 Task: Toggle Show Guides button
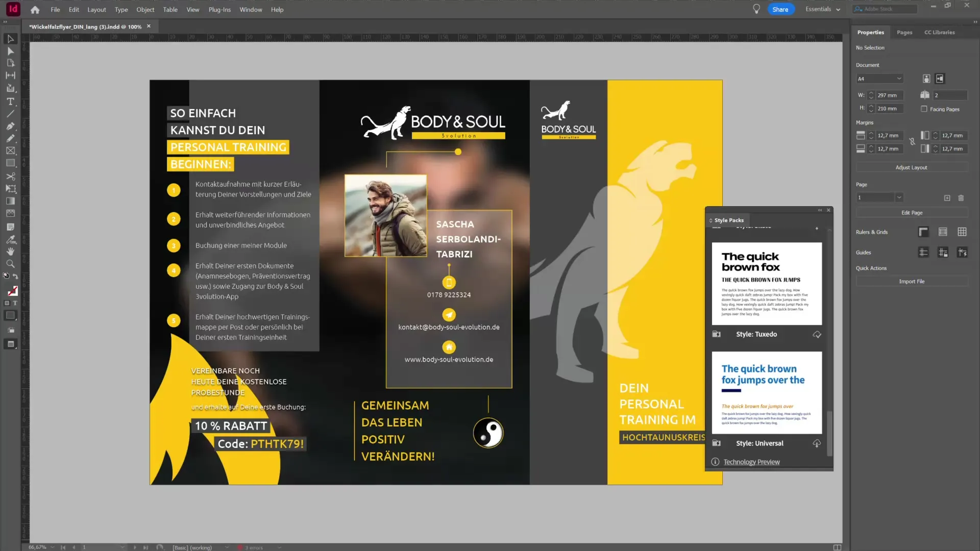pos(923,253)
